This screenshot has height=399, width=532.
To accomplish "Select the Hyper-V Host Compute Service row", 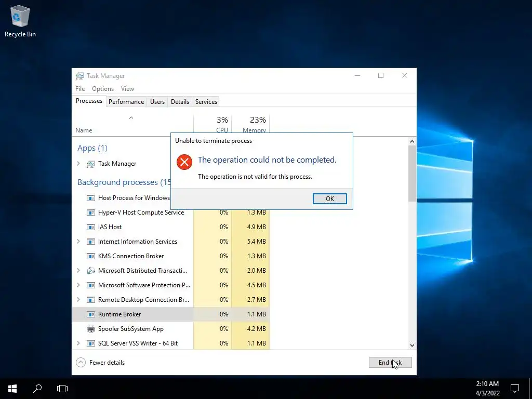I will [x=170, y=212].
